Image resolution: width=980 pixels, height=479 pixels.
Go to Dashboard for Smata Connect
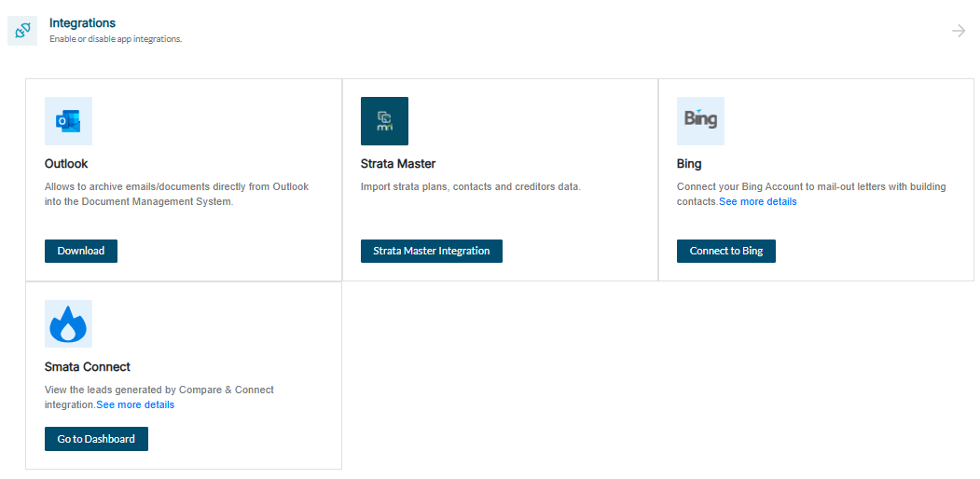tap(96, 439)
